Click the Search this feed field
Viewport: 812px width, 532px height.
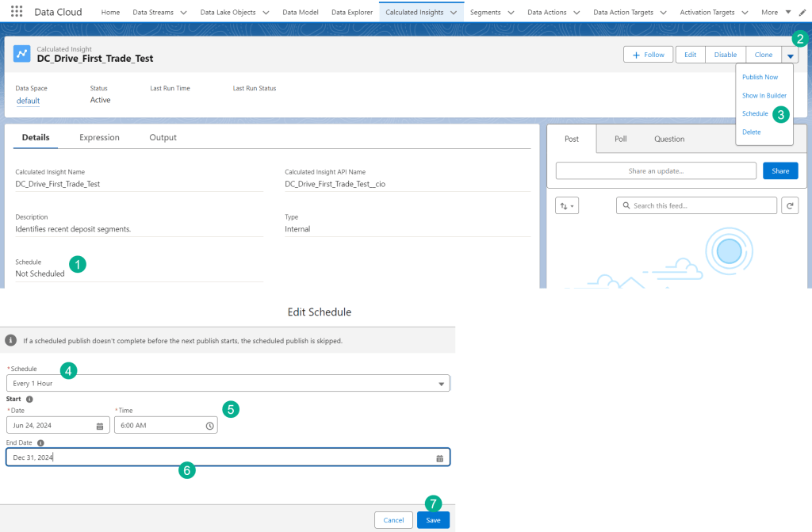696,205
